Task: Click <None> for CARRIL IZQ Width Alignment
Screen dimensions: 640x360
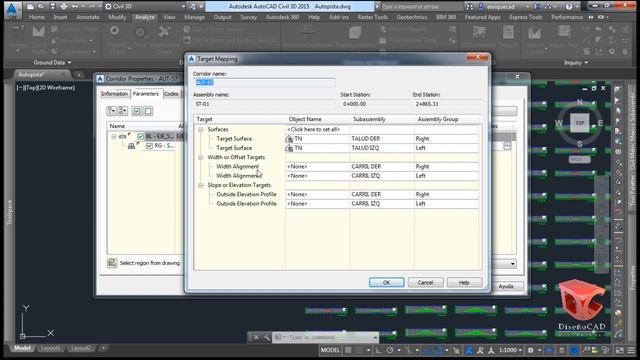Action: [x=317, y=176]
